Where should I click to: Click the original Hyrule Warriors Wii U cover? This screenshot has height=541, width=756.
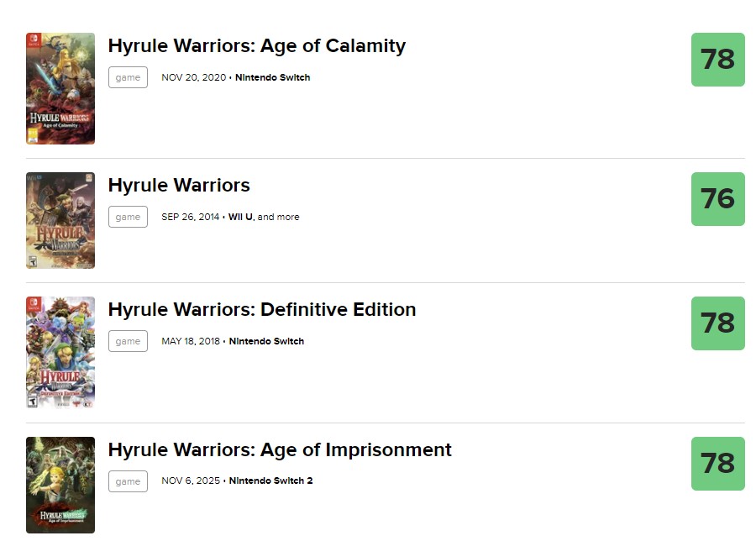[60, 220]
